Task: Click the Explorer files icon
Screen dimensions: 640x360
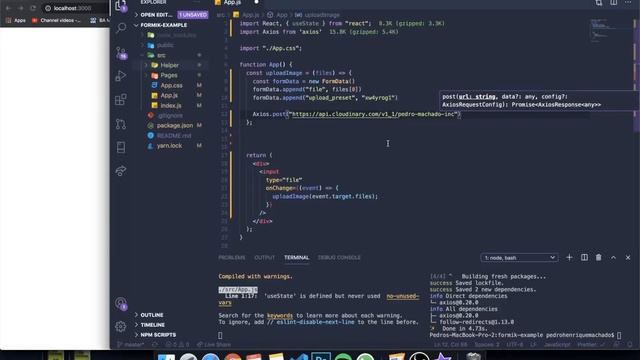Action: [x=121, y=6]
